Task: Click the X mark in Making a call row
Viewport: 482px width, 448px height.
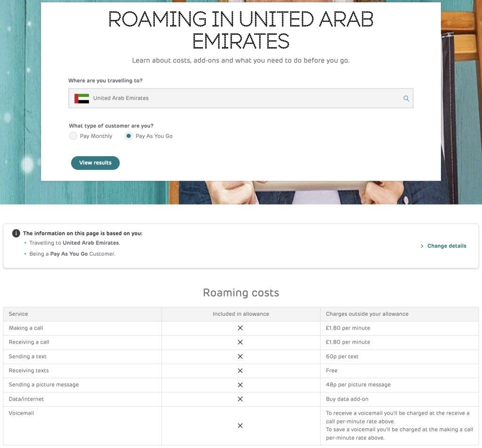Action: point(241,328)
